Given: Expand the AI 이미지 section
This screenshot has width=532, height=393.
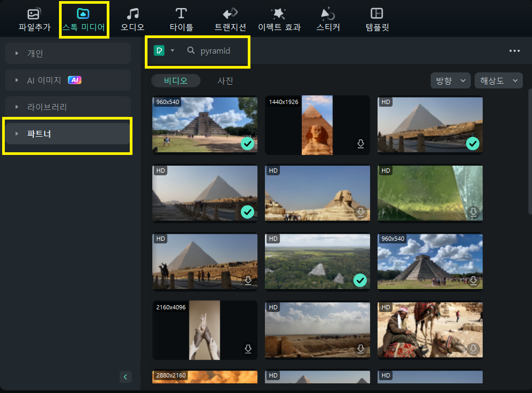Looking at the screenshot, I should [x=68, y=80].
